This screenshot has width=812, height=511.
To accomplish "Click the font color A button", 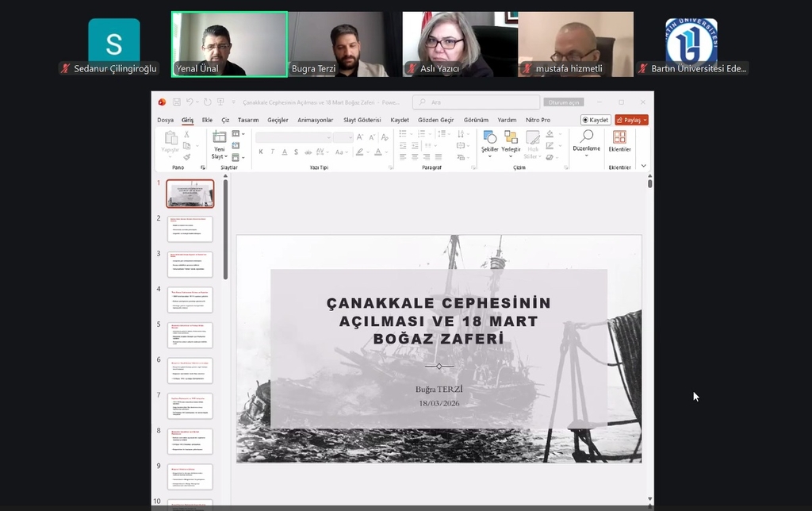I will tap(378, 152).
